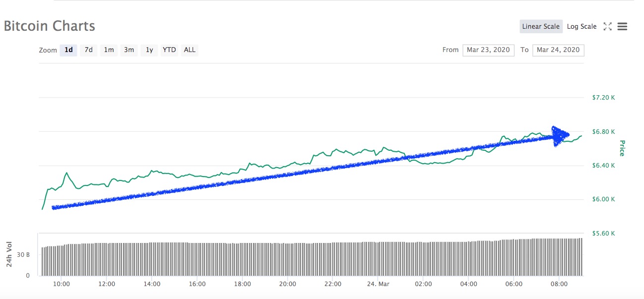Open the chart hamburger menu
This screenshot has height=299, width=644.
(622, 27)
